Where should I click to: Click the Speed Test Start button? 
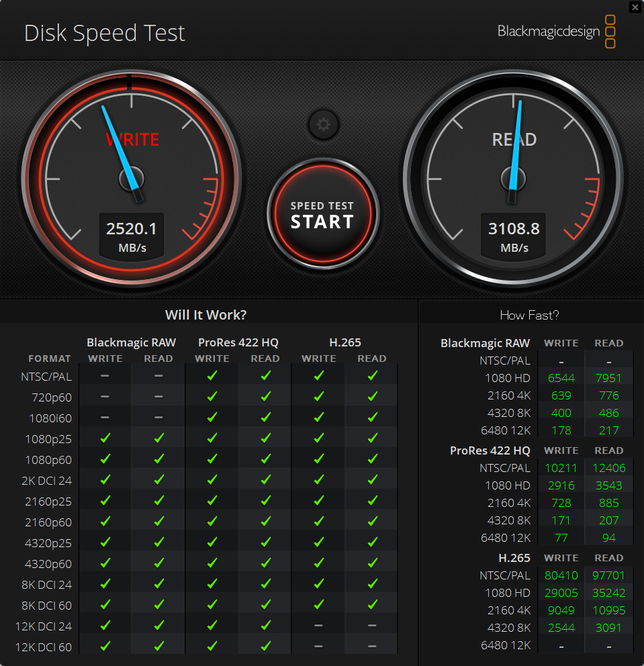pyautogui.click(x=323, y=213)
